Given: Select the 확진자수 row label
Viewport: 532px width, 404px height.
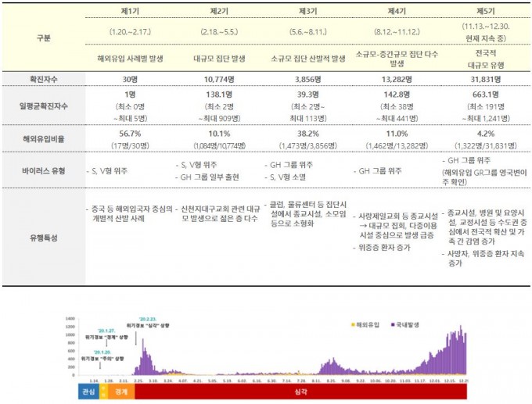Looking at the screenshot, I should click(x=42, y=79).
